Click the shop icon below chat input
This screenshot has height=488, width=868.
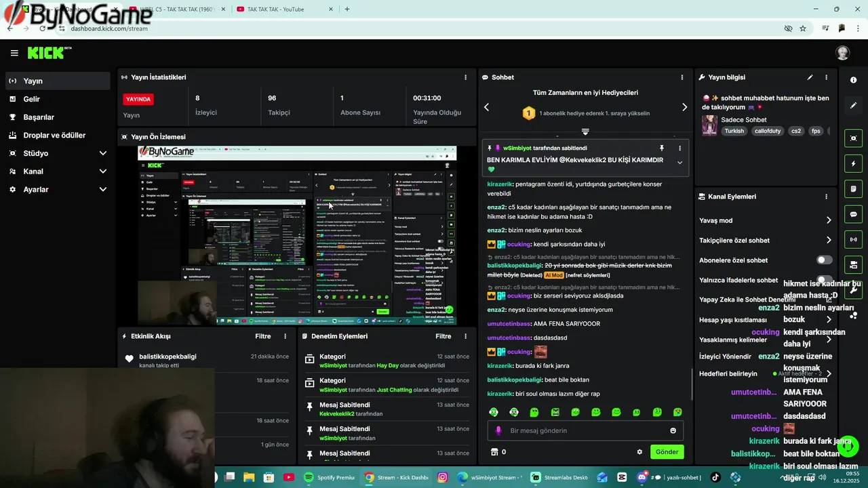pyautogui.click(x=494, y=452)
